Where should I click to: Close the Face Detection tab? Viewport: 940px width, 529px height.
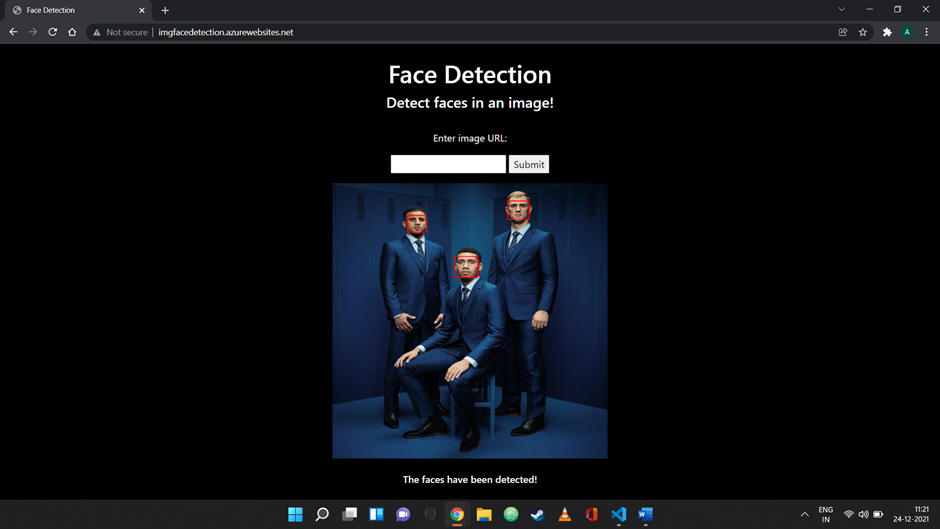pos(141,10)
